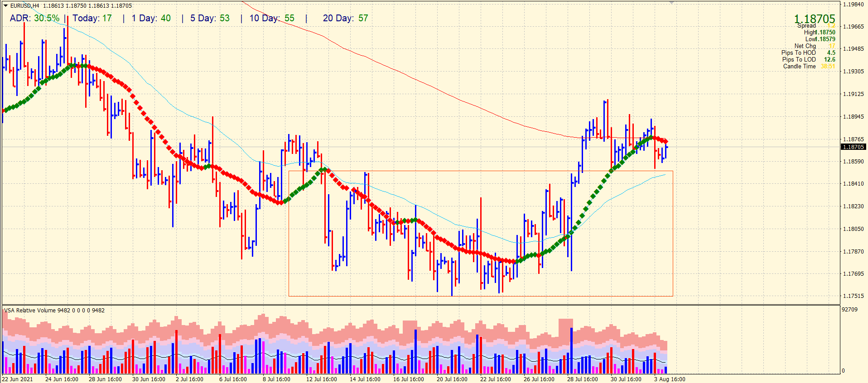This screenshot has height=383, width=868.
Task: Click the triangle beside EURUSD,H4 title
Action: pos(5,6)
